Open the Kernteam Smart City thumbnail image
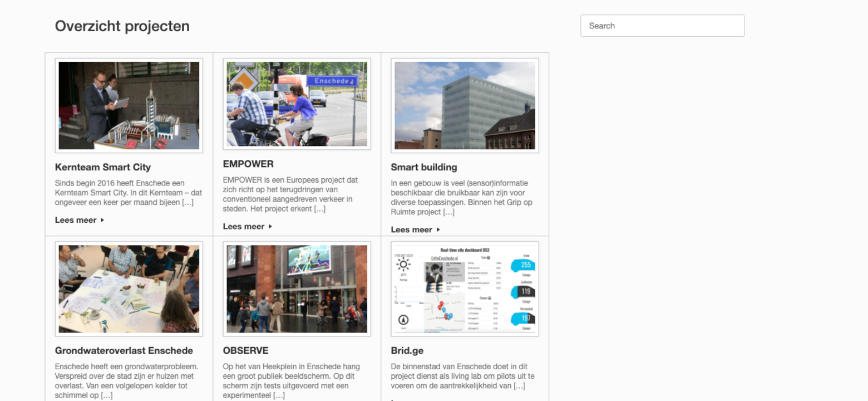The height and width of the screenshot is (401, 868). pyautogui.click(x=129, y=105)
